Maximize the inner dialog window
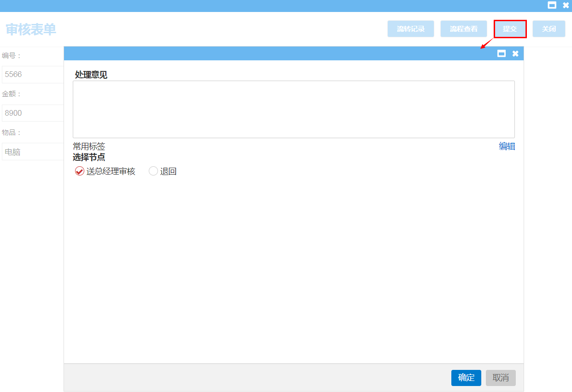572x392 pixels. coord(502,53)
